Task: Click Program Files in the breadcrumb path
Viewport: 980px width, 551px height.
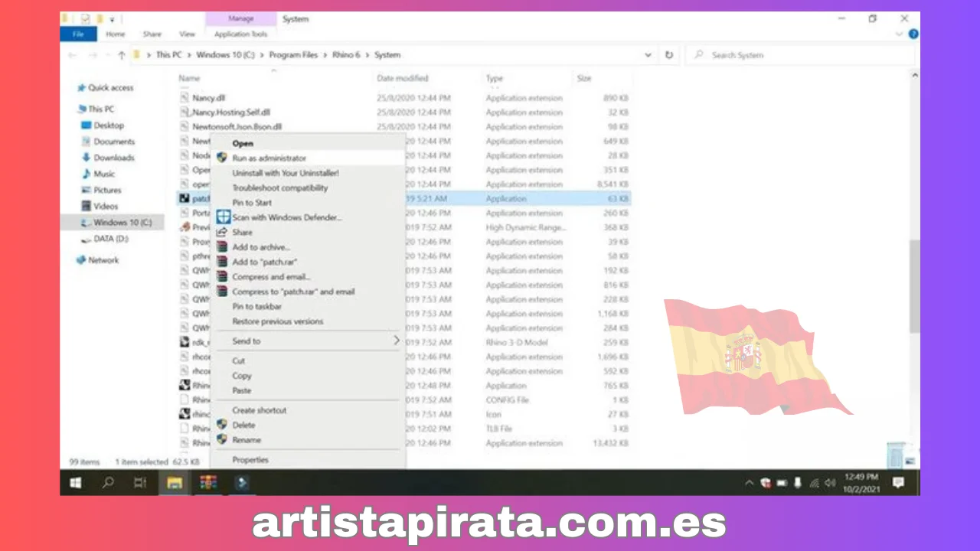Action: pos(292,55)
